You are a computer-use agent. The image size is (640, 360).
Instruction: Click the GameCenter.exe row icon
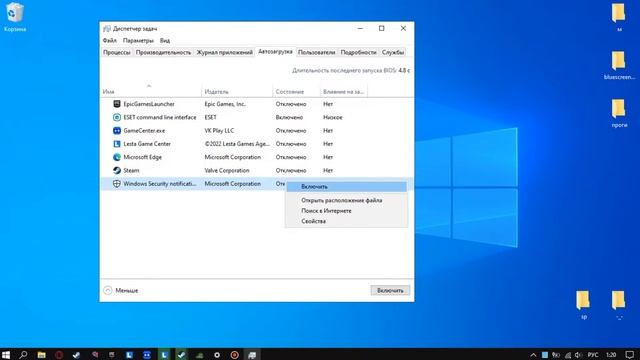117,131
